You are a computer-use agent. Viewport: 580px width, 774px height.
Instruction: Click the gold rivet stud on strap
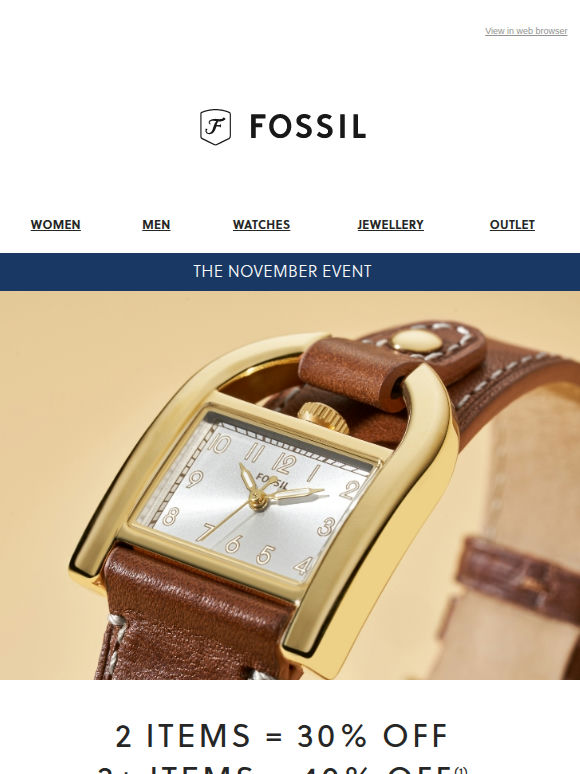click(x=416, y=342)
